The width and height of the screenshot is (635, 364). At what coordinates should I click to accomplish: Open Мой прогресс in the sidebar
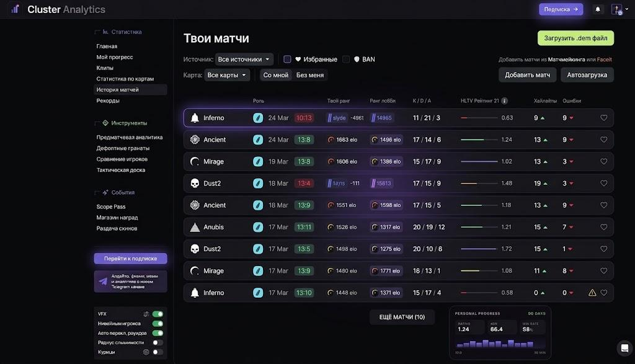[x=115, y=57]
